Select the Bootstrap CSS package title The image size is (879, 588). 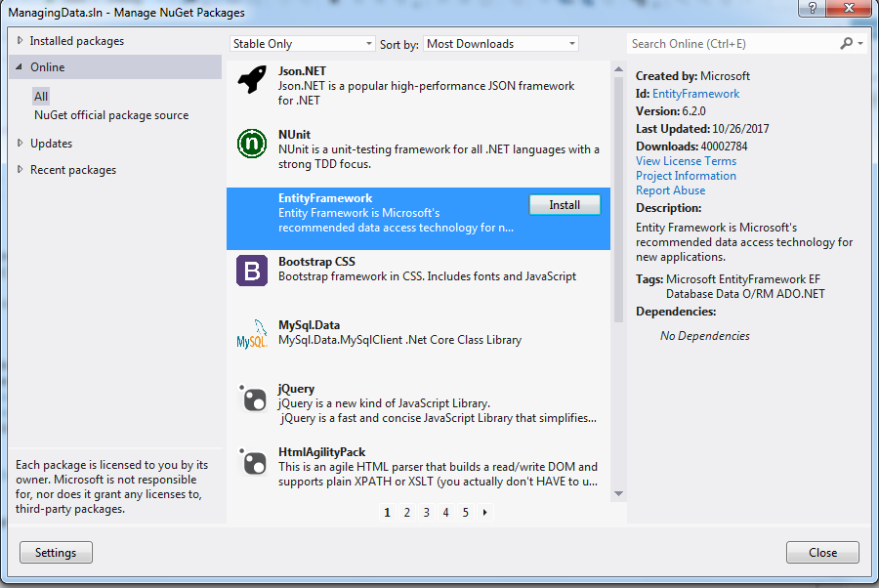(316, 262)
